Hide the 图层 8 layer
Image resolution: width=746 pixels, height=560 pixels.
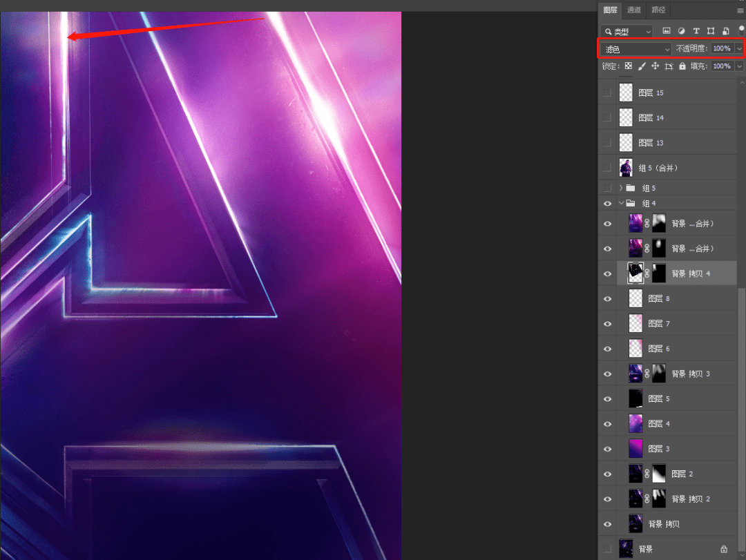(x=608, y=299)
